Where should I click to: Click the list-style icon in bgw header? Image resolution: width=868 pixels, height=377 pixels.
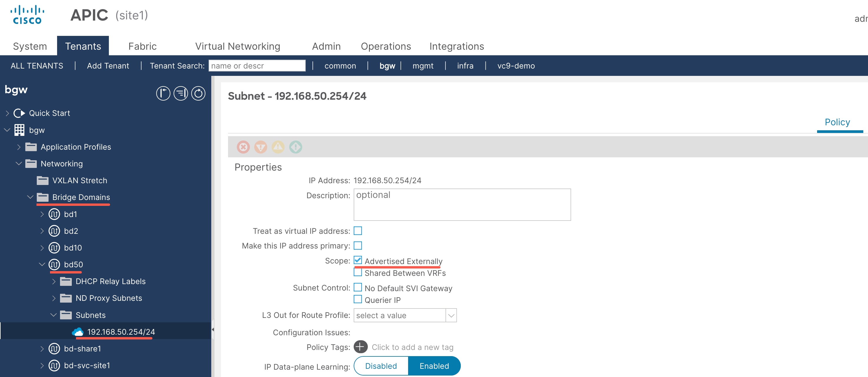[x=181, y=94]
